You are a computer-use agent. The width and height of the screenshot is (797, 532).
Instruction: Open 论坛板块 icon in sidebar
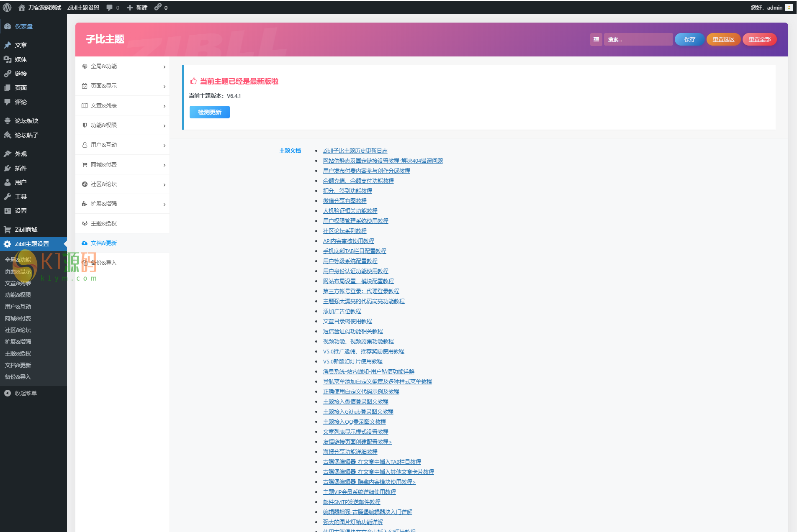(8, 121)
